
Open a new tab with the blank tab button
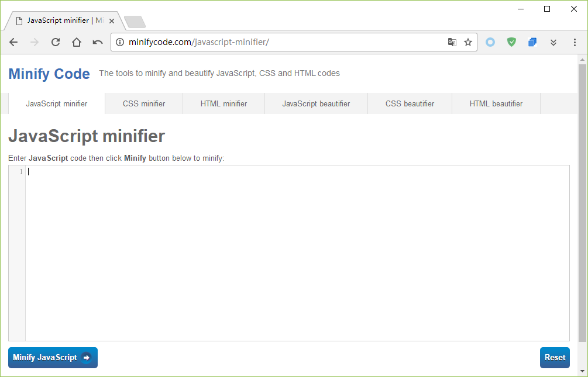point(135,22)
